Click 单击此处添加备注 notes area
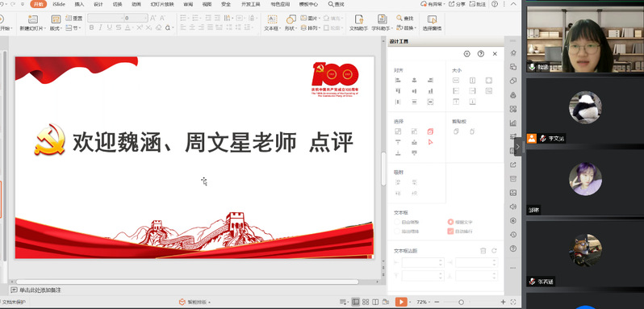 click(x=40, y=290)
